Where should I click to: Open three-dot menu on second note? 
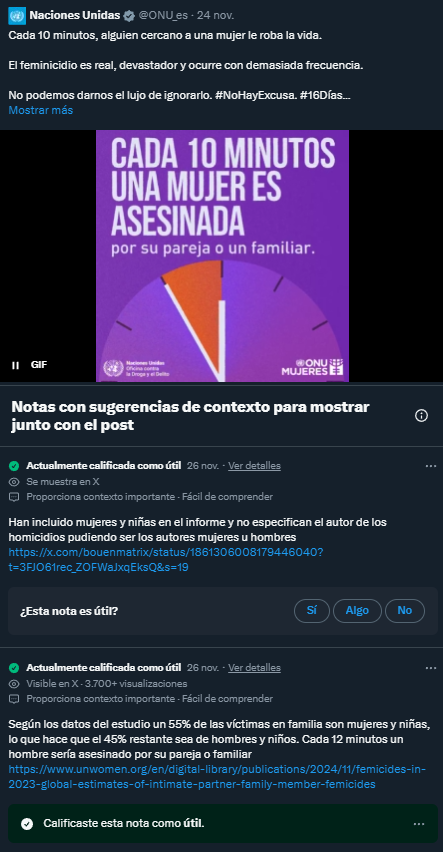click(430, 668)
